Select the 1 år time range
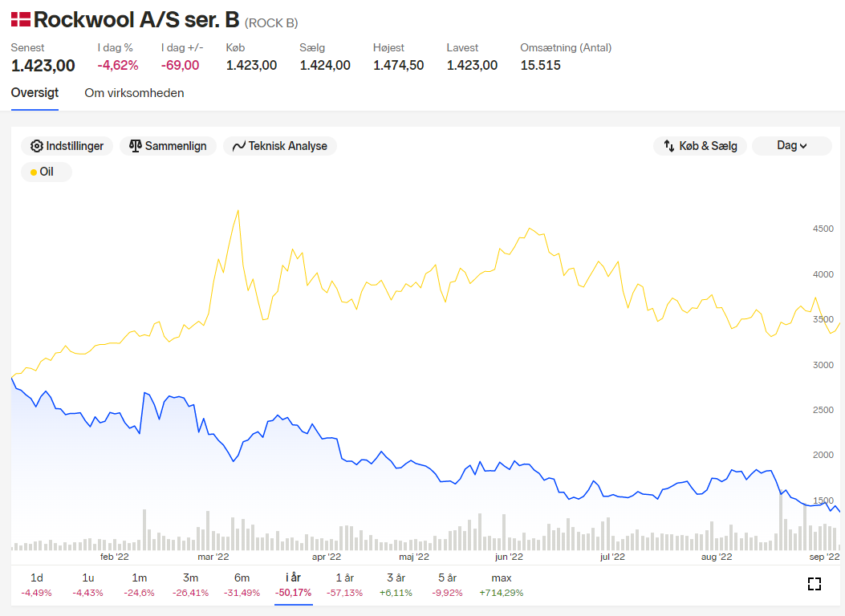This screenshot has width=845, height=616. [344, 584]
